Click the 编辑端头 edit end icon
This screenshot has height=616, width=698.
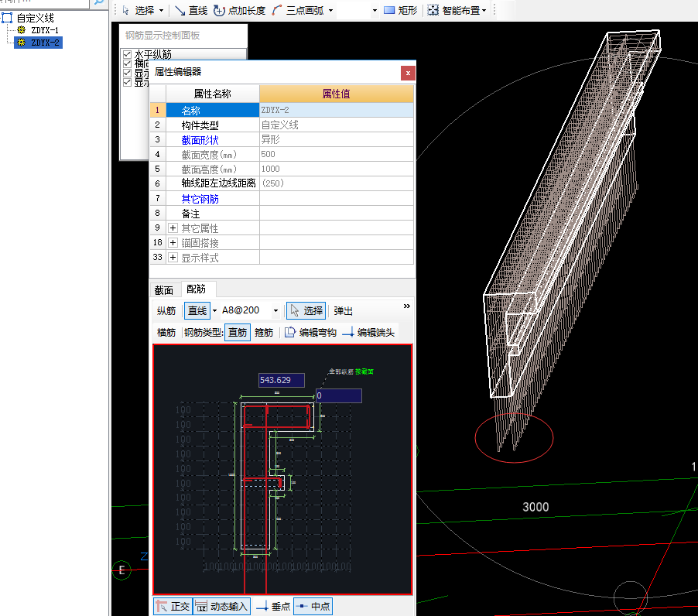pyautogui.click(x=368, y=333)
